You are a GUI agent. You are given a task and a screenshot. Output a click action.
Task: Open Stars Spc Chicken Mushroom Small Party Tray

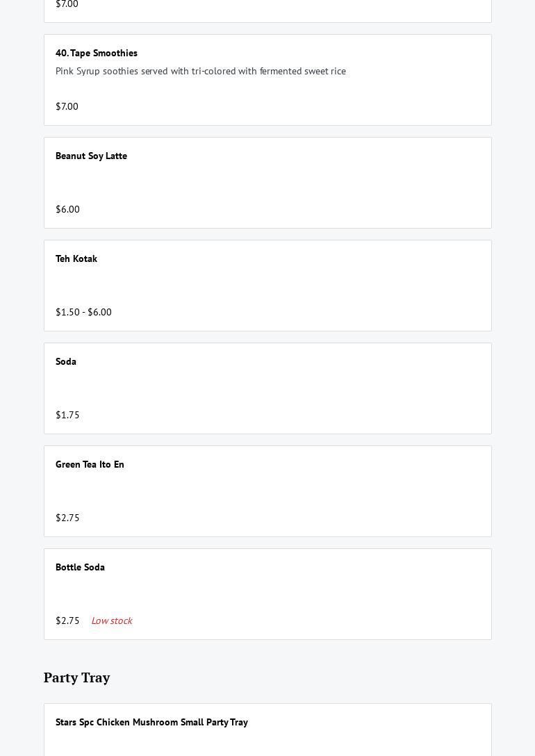(x=151, y=722)
